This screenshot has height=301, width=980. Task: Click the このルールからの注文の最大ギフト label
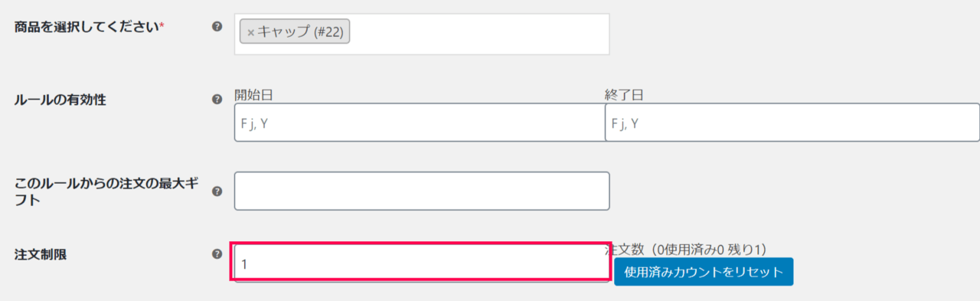tap(107, 191)
